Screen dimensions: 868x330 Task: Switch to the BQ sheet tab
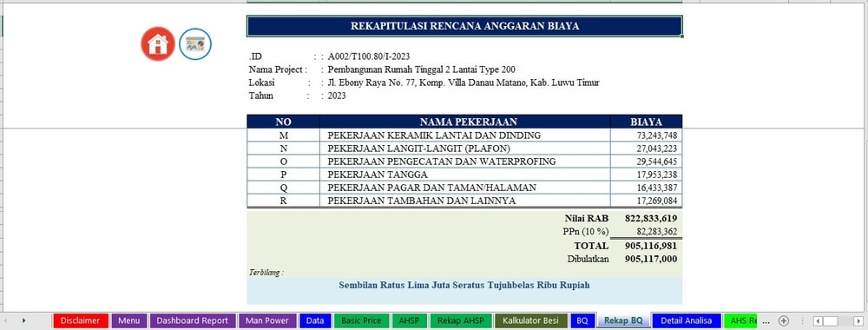[582, 320]
